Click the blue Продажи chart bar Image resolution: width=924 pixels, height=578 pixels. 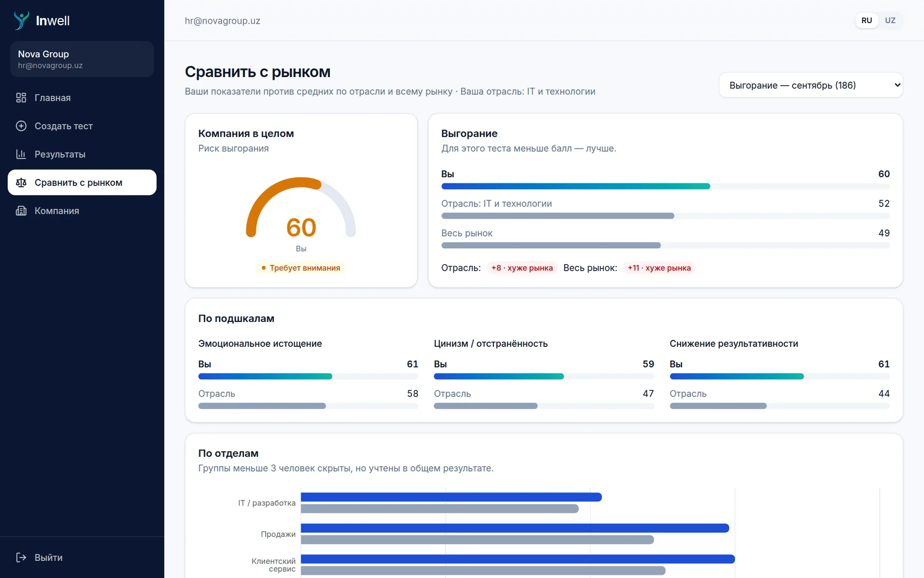pos(515,528)
